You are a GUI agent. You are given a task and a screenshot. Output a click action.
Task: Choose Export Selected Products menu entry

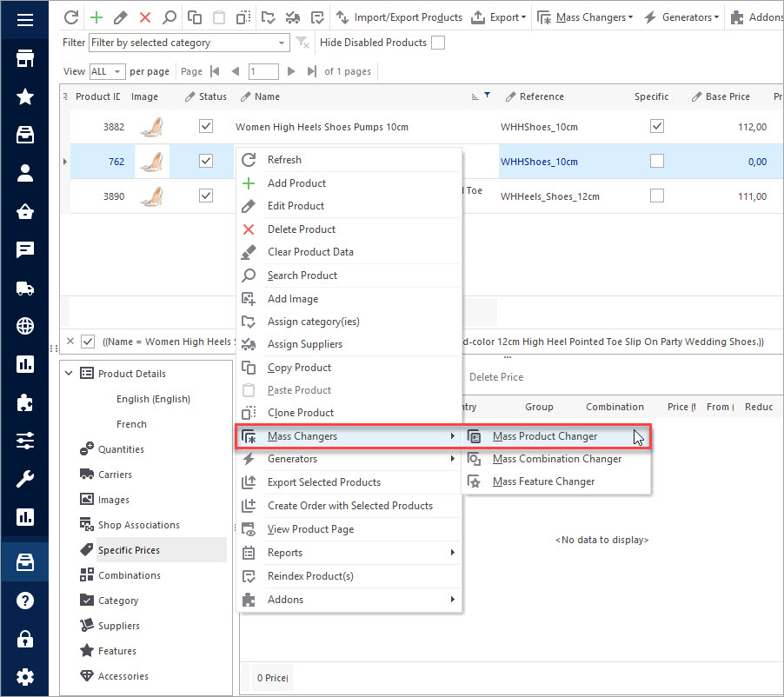click(349, 482)
